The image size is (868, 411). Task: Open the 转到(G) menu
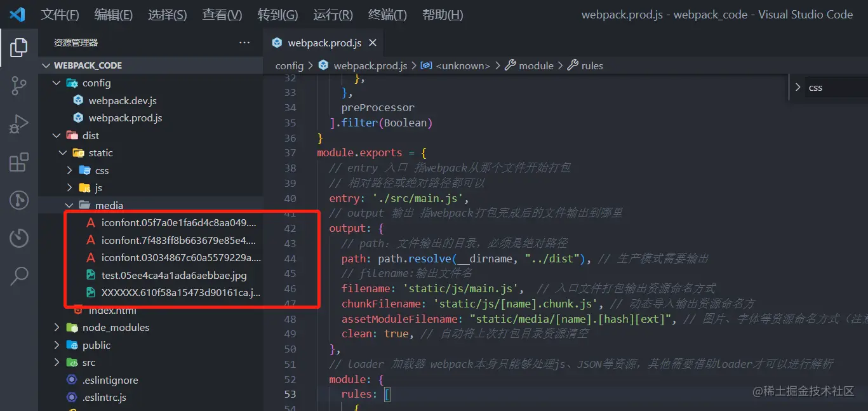click(x=278, y=15)
